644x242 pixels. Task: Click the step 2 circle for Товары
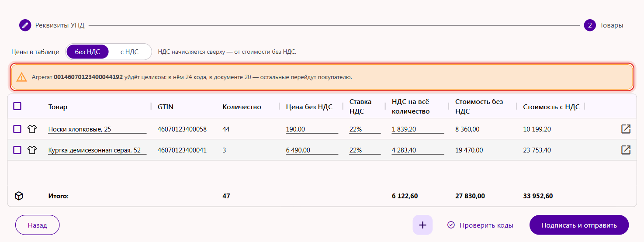pyautogui.click(x=590, y=25)
